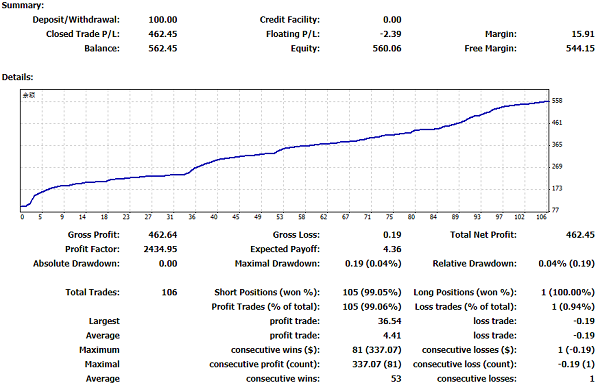This screenshot has height=383, width=600.
Task: Click the Maximal Drawdown value 0.19 (0.04%)
Action: (x=373, y=264)
